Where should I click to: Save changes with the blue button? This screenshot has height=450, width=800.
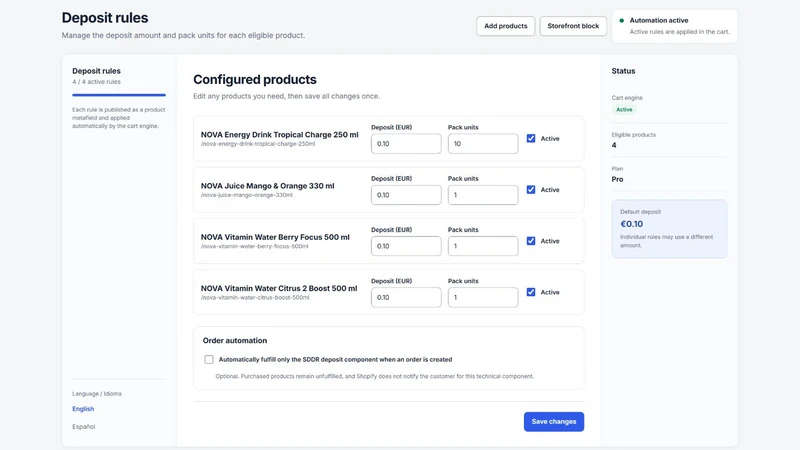pos(554,421)
